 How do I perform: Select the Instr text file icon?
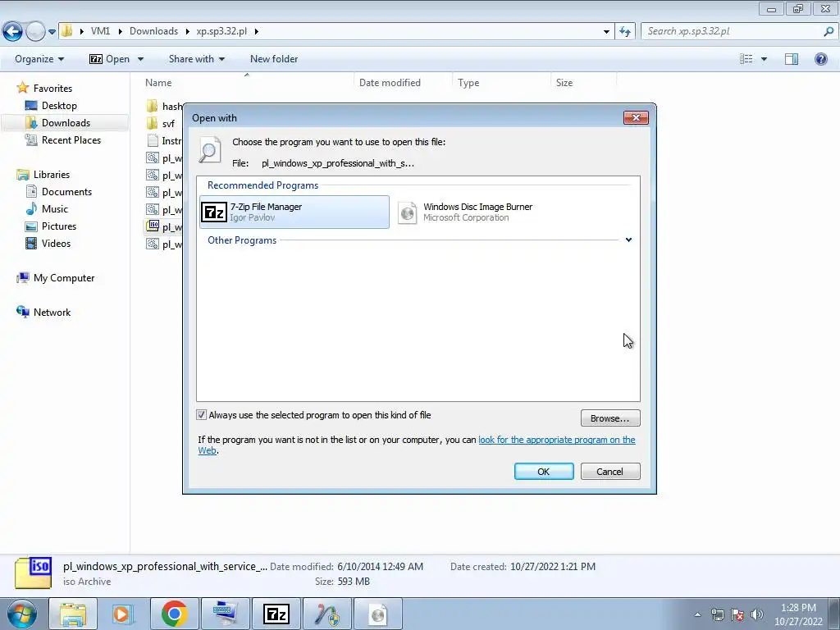152,141
